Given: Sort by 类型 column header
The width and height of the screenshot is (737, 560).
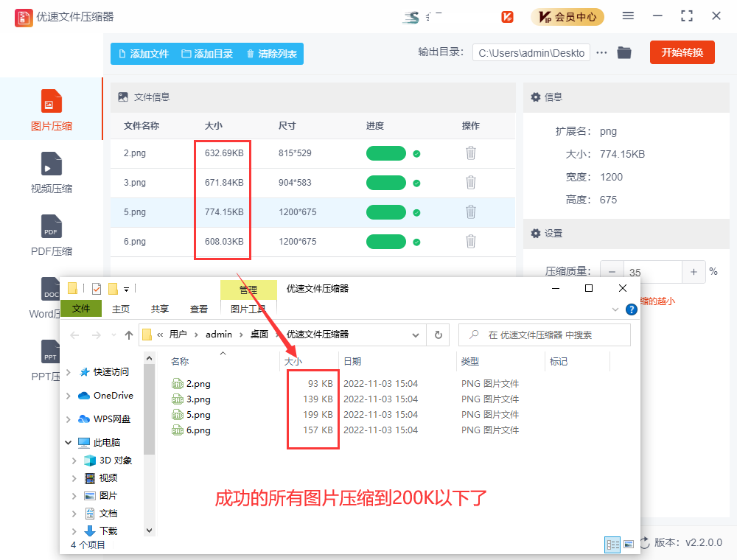Looking at the screenshot, I should tap(470, 361).
